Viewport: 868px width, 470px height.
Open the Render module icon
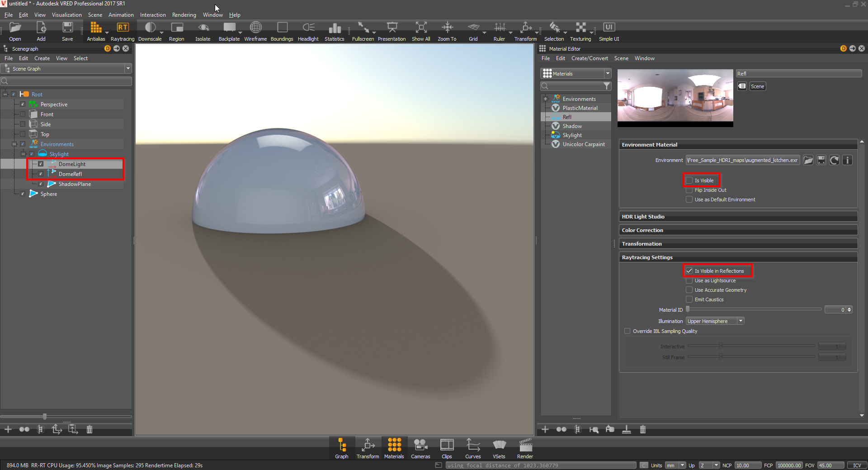click(x=525, y=448)
